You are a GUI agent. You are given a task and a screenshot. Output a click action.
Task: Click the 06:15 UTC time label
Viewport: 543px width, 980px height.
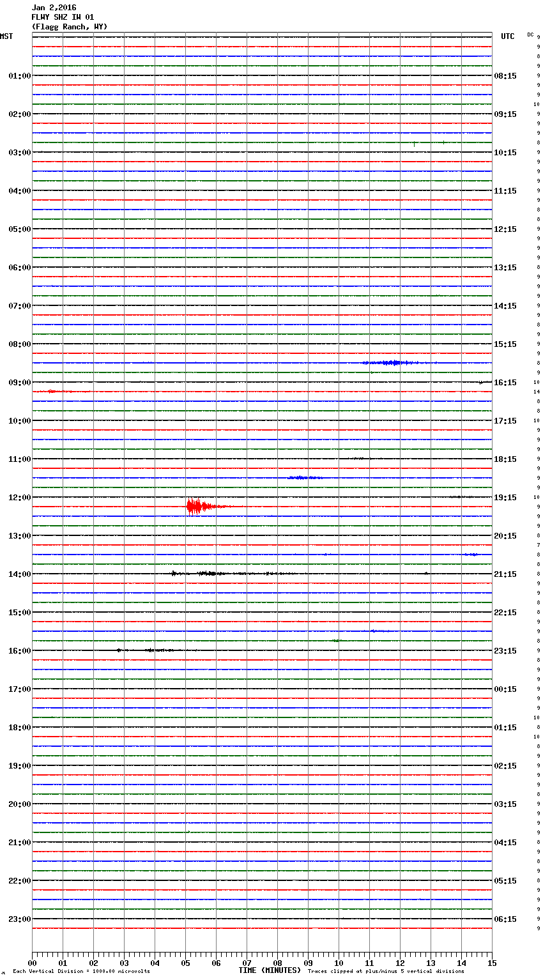tap(505, 919)
